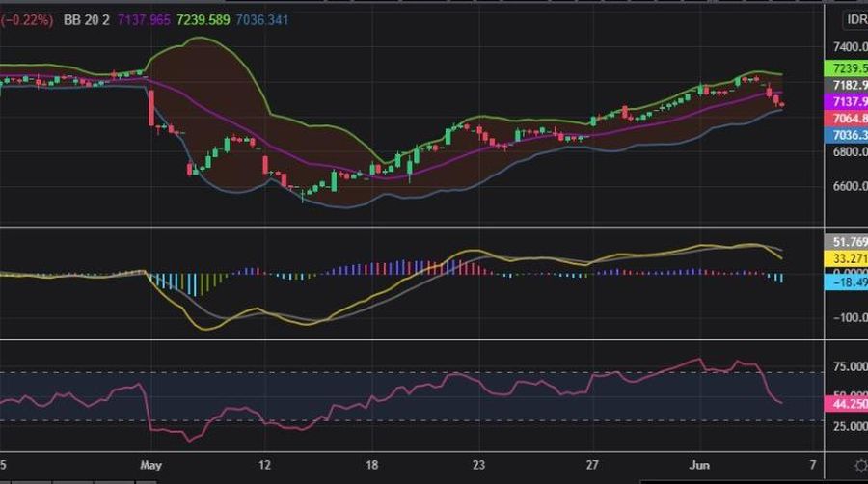Screen dimensions: 868x484
Task: Select the purple basis value 7137.965
Action: [x=144, y=20]
